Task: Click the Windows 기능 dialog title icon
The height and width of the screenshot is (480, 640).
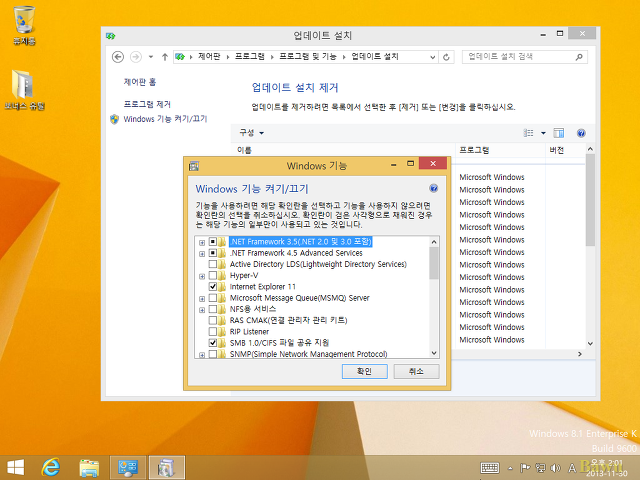Action: pos(194,166)
